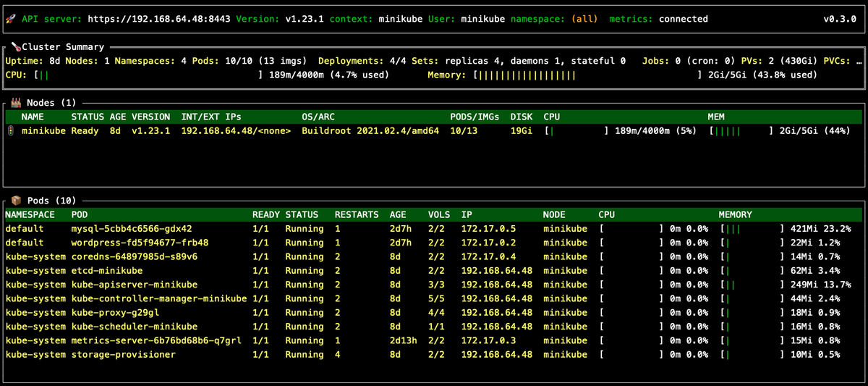
Task: Select the metrics-server-6b76bd68b6-q7grl pod row
Action: [434, 340]
